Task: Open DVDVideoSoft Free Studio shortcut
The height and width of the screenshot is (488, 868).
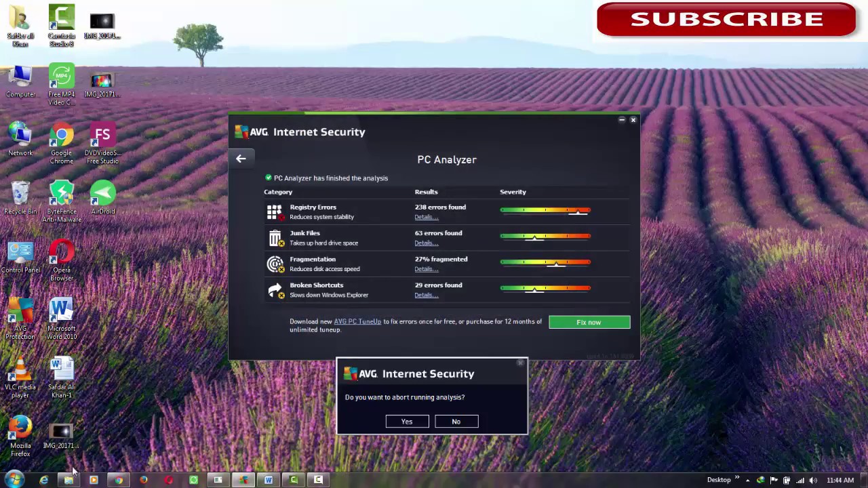Action: 102,144
